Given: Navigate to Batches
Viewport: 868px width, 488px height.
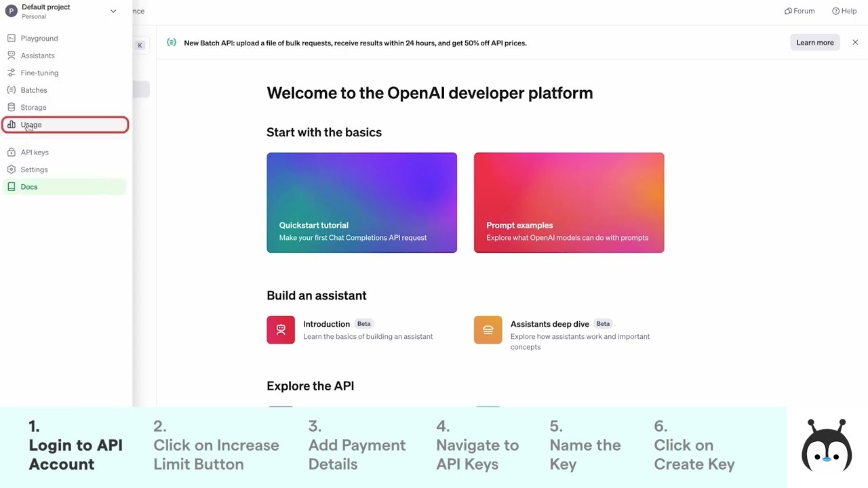Looking at the screenshot, I should click(65, 90).
